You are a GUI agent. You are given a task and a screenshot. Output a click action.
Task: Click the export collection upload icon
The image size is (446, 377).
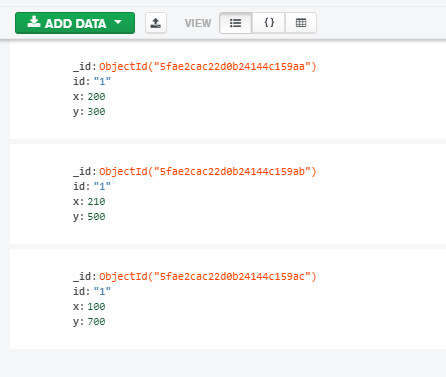(156, 23)
